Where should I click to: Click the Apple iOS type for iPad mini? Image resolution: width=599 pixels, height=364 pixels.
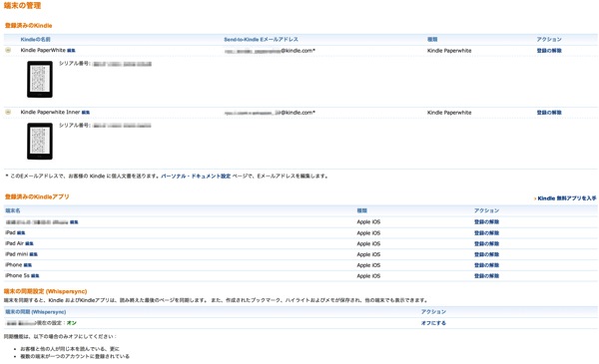368,254
